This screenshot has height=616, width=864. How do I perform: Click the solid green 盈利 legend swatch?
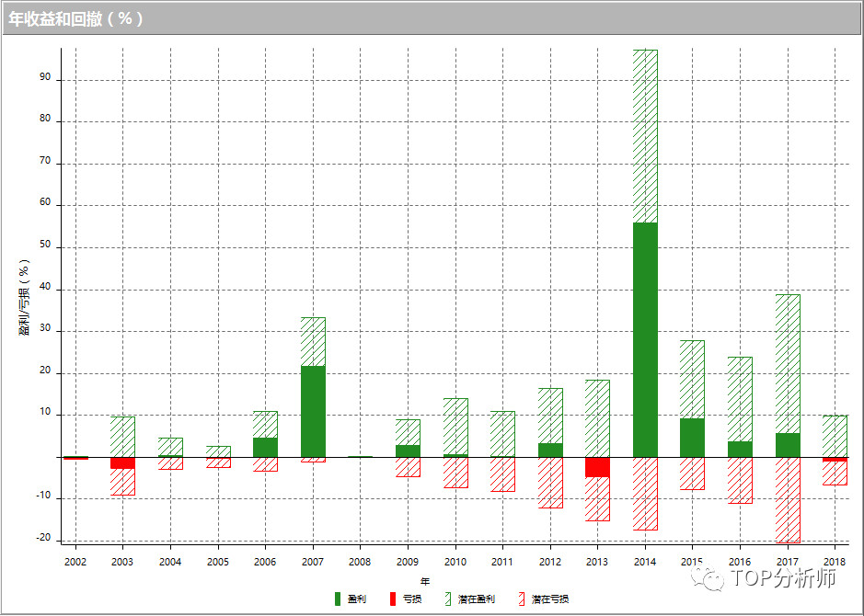click(x=339, y=599)
